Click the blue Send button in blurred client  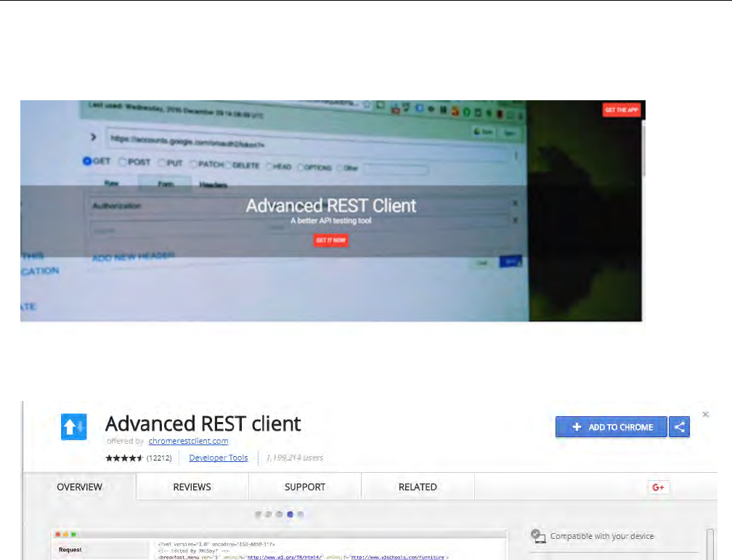point(511,261)
